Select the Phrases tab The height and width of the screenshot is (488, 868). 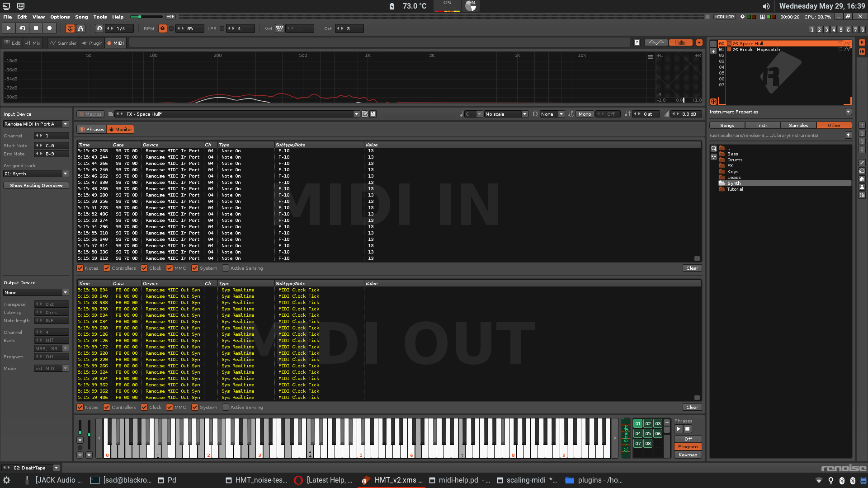coord(91,129)
